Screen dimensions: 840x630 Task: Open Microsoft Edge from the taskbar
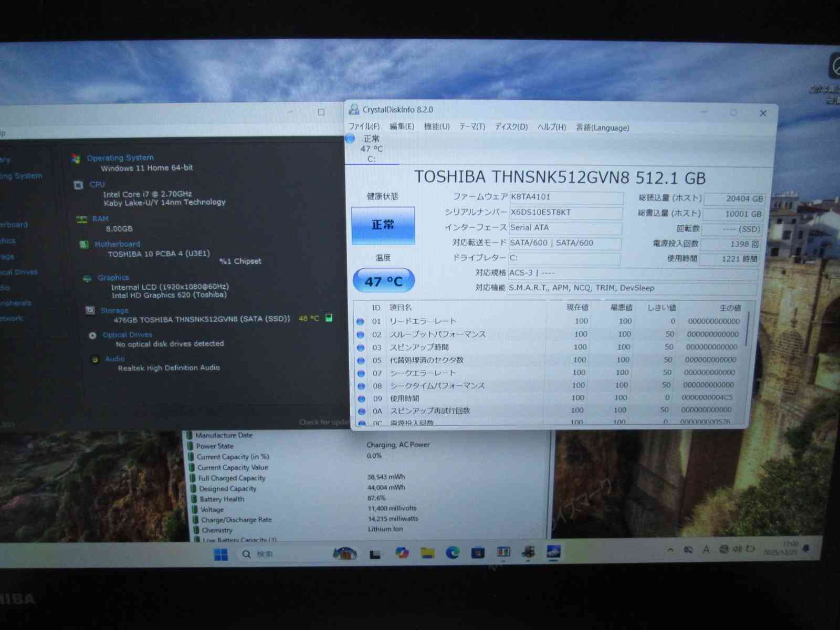point(453,552)
